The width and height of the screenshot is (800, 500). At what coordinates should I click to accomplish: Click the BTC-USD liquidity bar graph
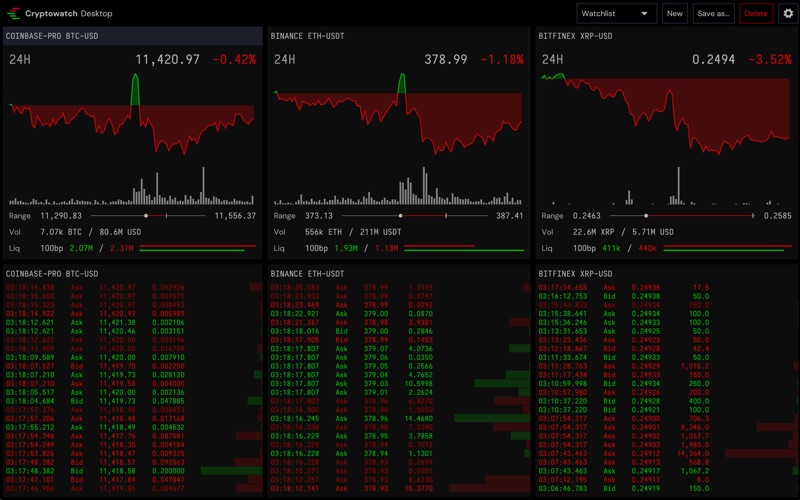click(198, 248)
